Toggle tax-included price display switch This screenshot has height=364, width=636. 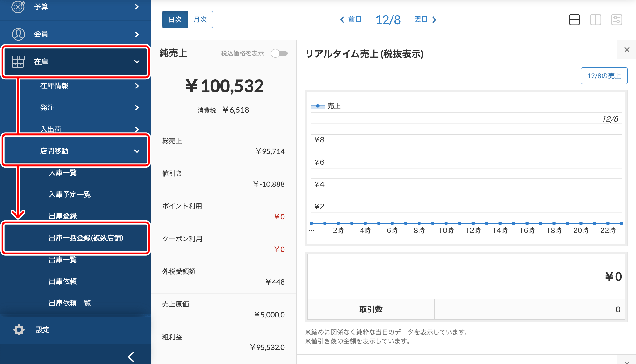click(x=279, y=53)
